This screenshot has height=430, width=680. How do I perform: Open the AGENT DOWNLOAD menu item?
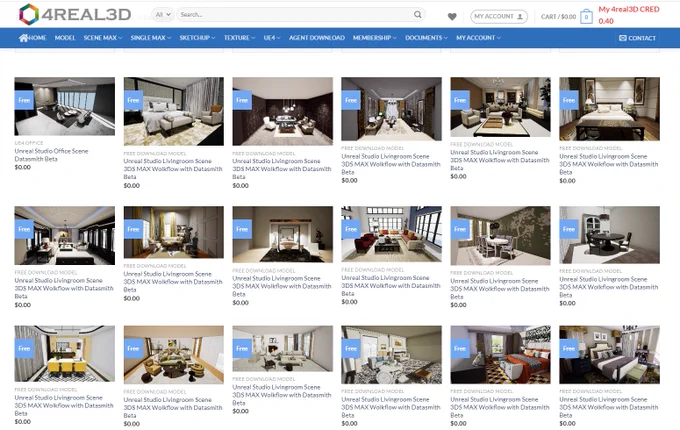pos(317,38)
